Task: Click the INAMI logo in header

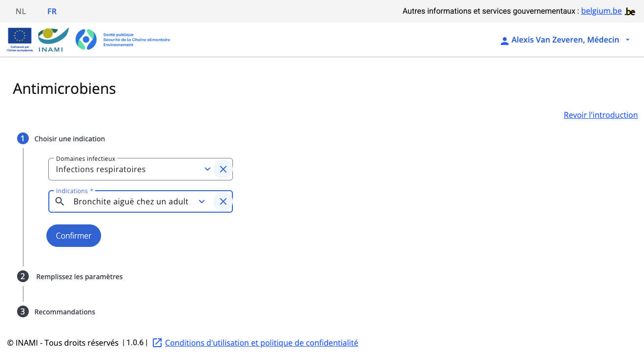Action: 53,40
